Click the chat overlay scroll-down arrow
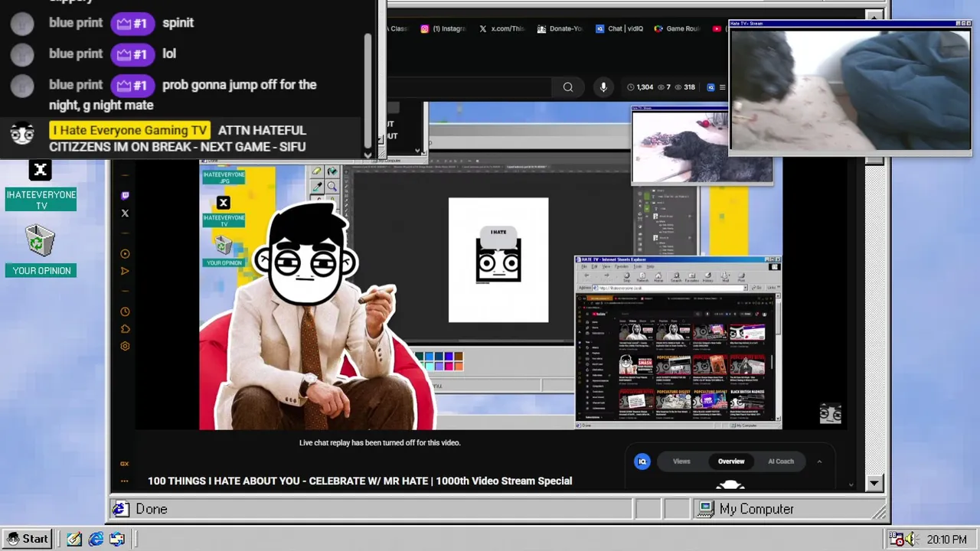The height and width of the screenshot is (551, 980). point(367,154)
